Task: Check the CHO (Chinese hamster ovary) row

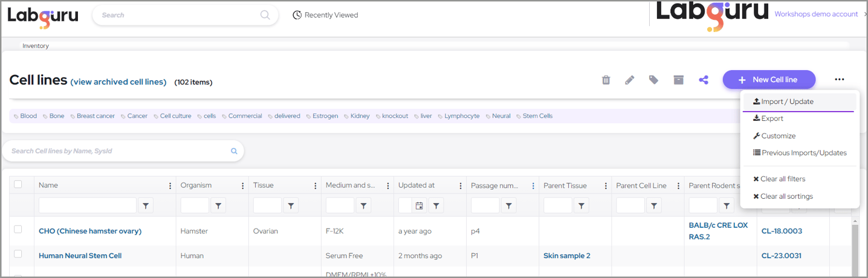Action: (x=18, y=230)
